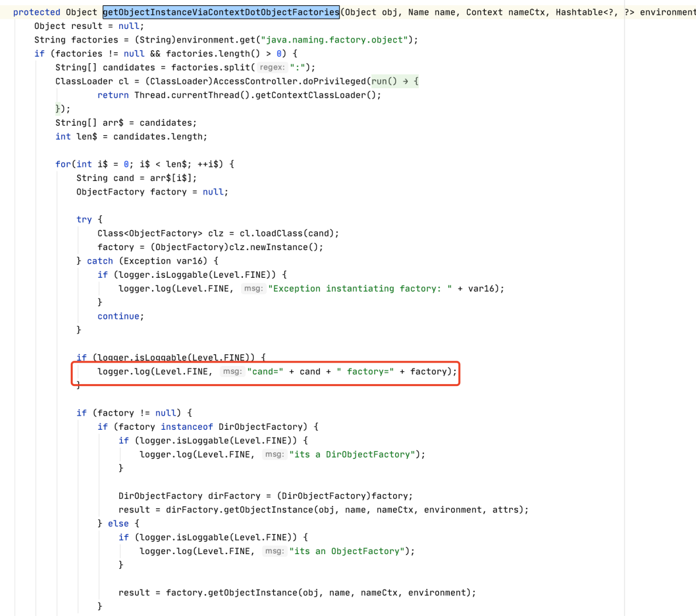Click "its an ObjectFactory" string
696x616 pixels.
[347, 551]
